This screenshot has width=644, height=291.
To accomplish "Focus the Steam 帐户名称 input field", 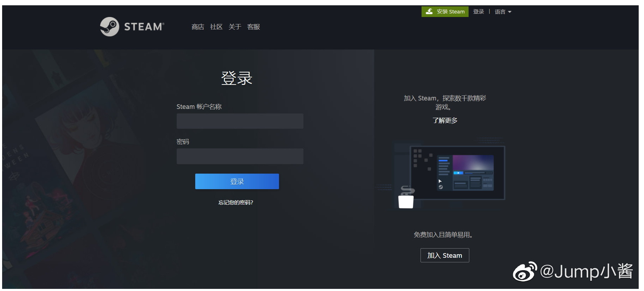I will (240, 121).
